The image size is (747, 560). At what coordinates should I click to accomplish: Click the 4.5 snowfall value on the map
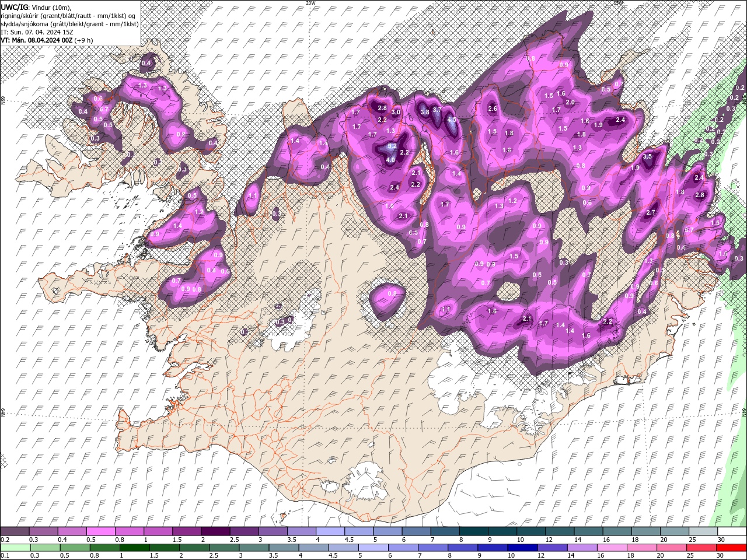pyautogui.click(x=452, y=120)
